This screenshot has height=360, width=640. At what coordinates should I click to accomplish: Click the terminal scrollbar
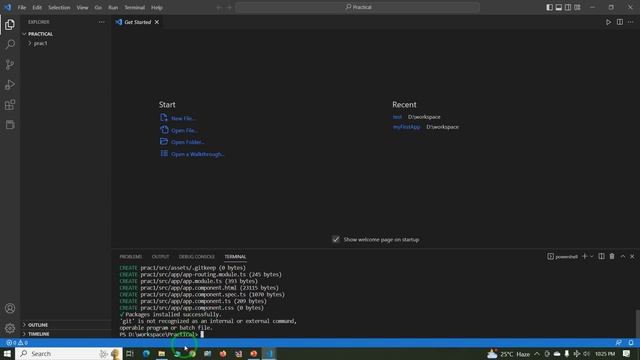pyautogui.click(x=637, y=323)
